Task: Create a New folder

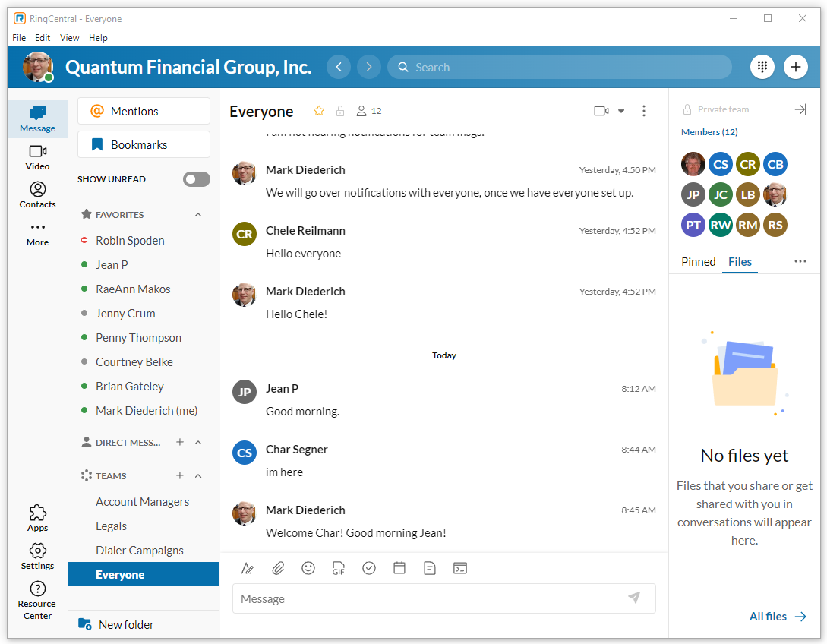Action: pos(116,624)
